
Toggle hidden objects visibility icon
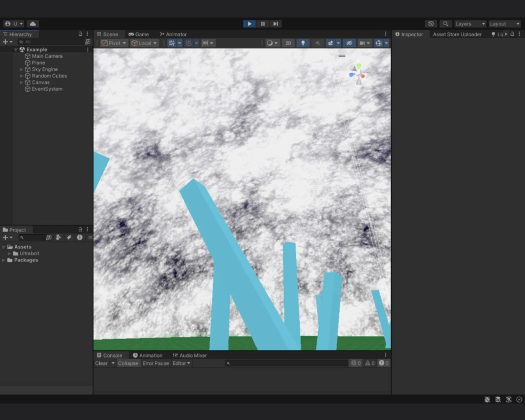point(349,43)
